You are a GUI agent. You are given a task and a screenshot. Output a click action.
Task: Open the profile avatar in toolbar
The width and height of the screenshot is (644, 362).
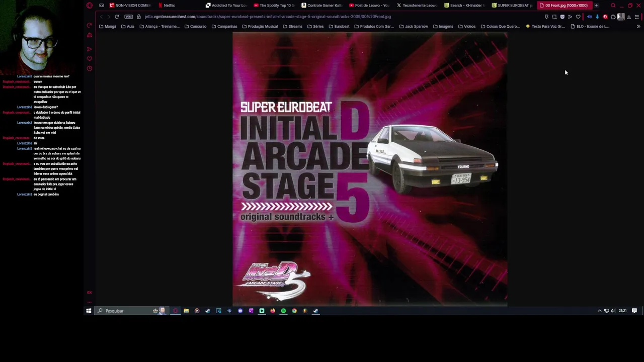point(621,17)
